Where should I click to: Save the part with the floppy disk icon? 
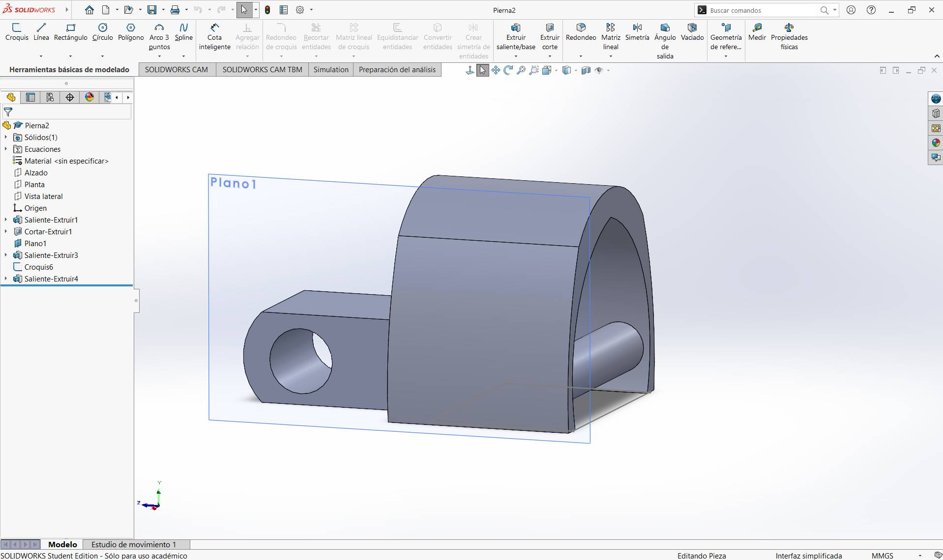[152, 10]
